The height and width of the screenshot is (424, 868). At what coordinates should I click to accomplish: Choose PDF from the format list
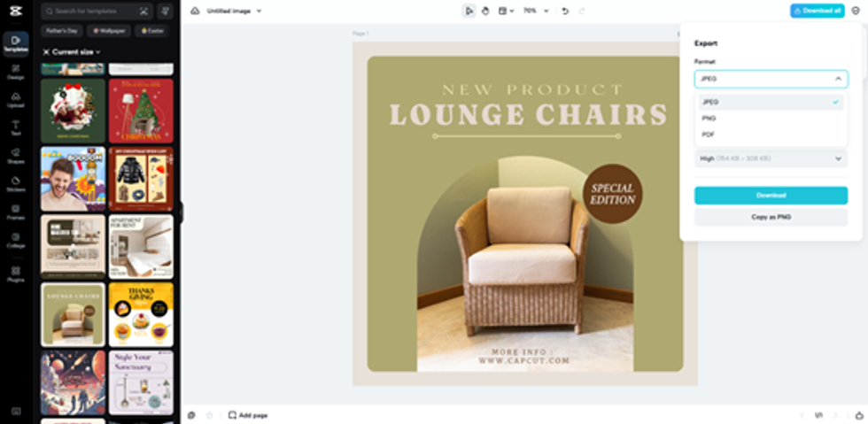tap(709, 135)
